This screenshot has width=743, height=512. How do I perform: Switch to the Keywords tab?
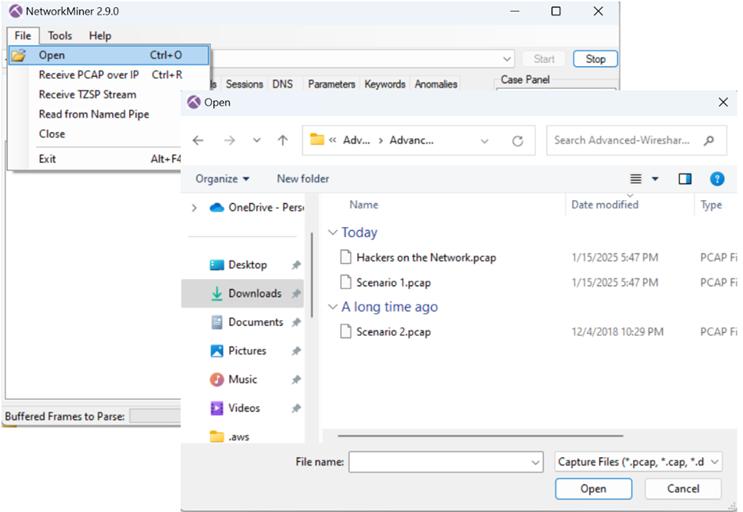tap(385, 84)
